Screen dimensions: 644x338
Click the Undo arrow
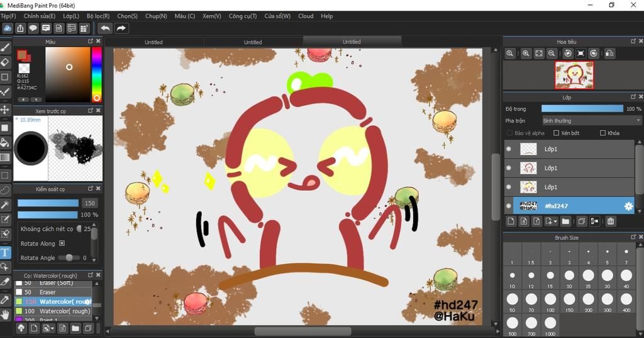click(x=105, y=28)
